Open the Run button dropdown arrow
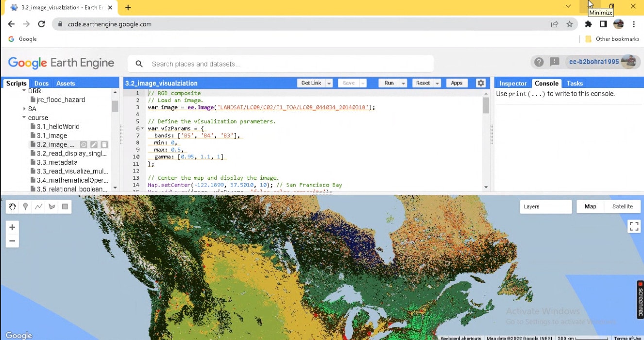The width and height of the screenshot is (644, 340). pyautogui.click(x=403, y=83)
